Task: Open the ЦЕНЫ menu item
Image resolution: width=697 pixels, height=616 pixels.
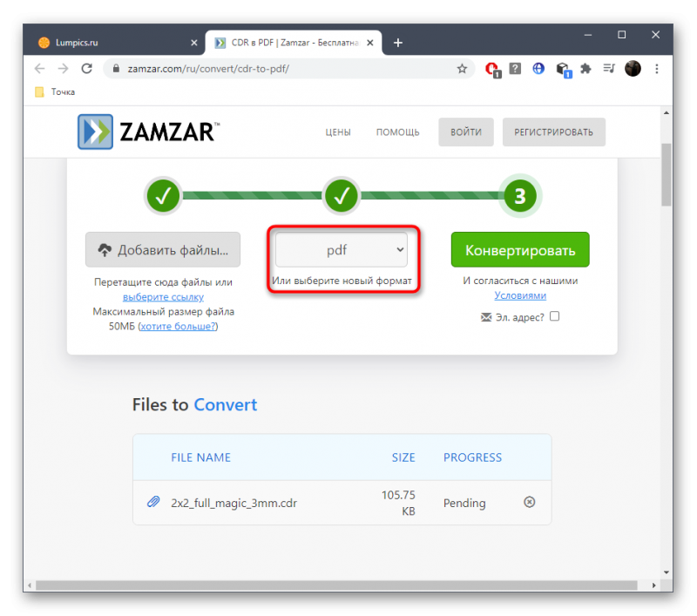Action: tap(338, 132)
